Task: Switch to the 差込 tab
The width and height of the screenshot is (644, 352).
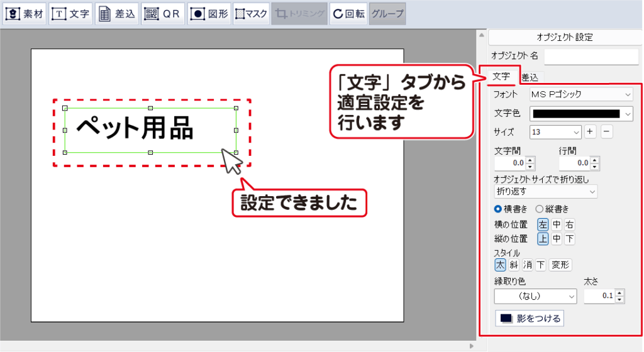Action: coord(530,77)
